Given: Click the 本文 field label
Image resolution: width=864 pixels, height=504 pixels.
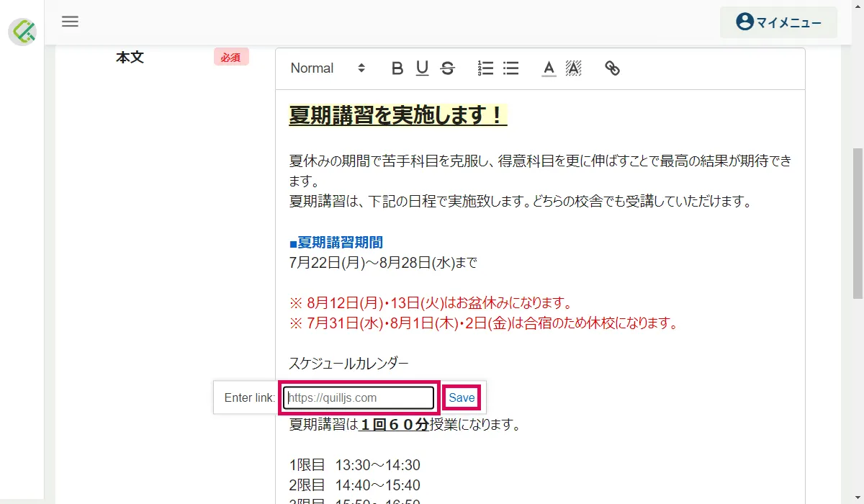Looking at the screenshot, I should (x=130, y=58).
